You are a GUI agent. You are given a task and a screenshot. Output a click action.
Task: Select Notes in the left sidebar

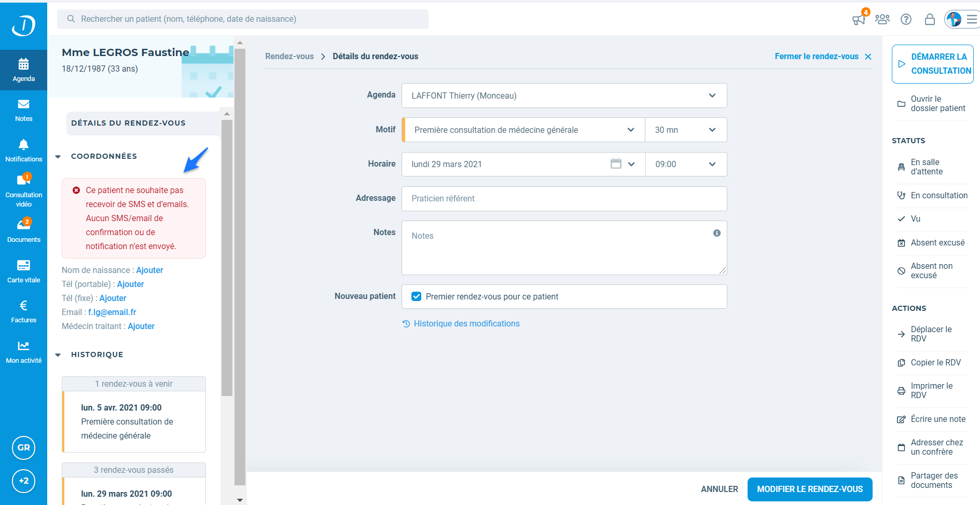click(x=23, y=111)
